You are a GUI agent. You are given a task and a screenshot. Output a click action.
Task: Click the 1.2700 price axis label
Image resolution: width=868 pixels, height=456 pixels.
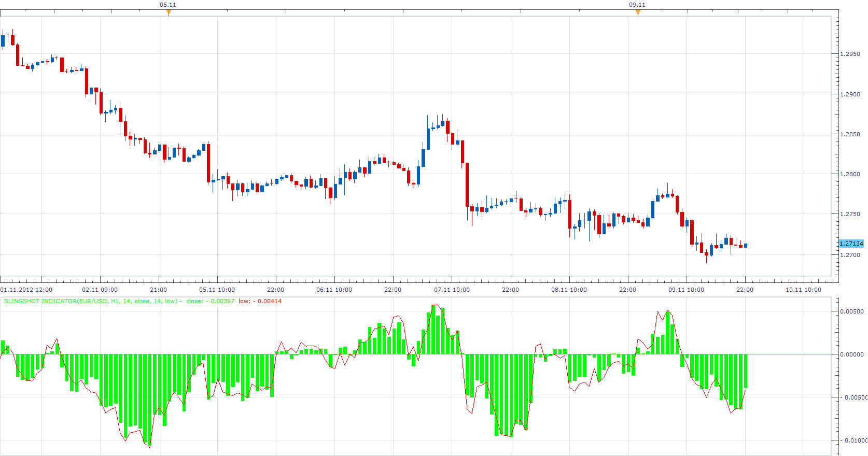850,255
